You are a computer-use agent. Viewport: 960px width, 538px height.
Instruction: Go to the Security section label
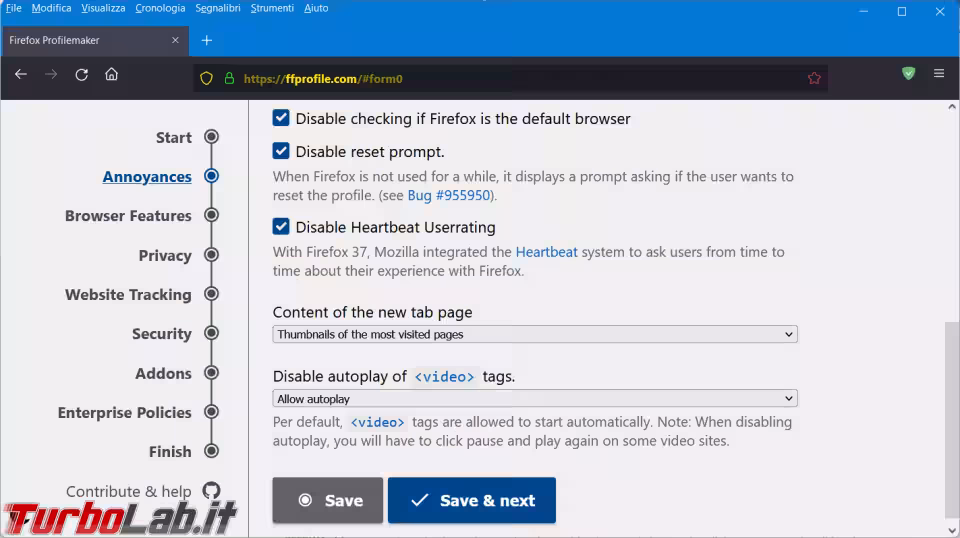[x=162, y=334]
